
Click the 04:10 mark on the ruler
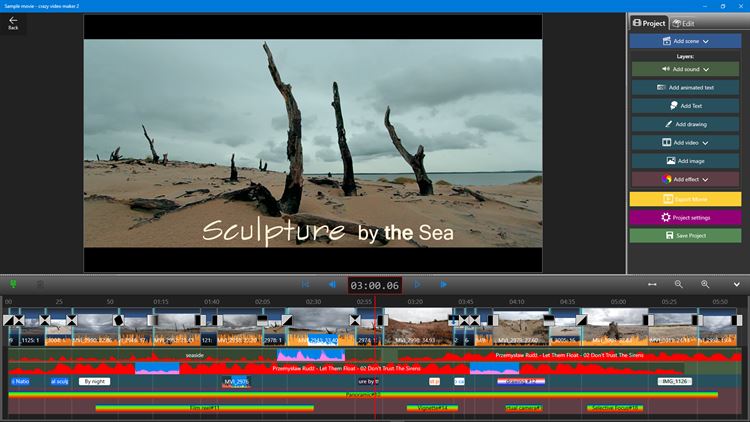517,301
